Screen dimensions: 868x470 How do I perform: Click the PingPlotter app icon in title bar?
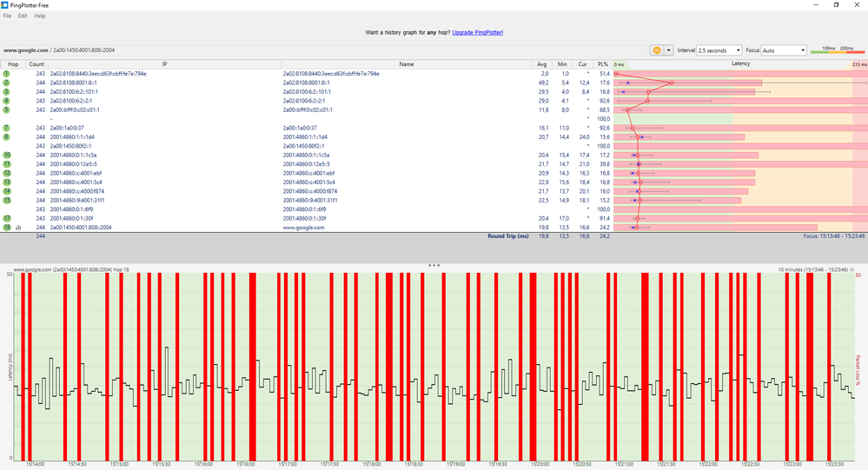click(6, 4)
